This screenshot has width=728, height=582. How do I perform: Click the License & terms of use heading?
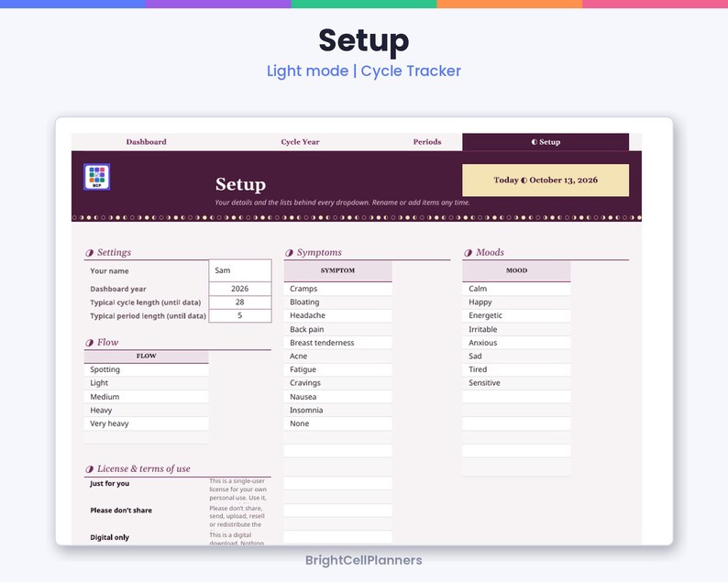143,468
